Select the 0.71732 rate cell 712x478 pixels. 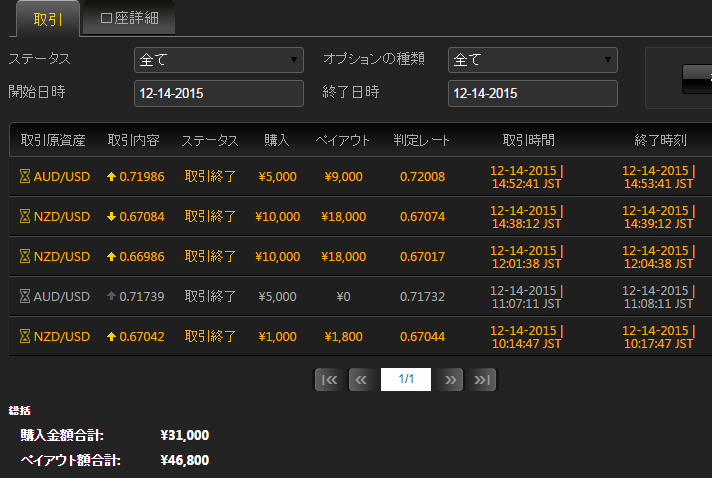tap(422, 296)
